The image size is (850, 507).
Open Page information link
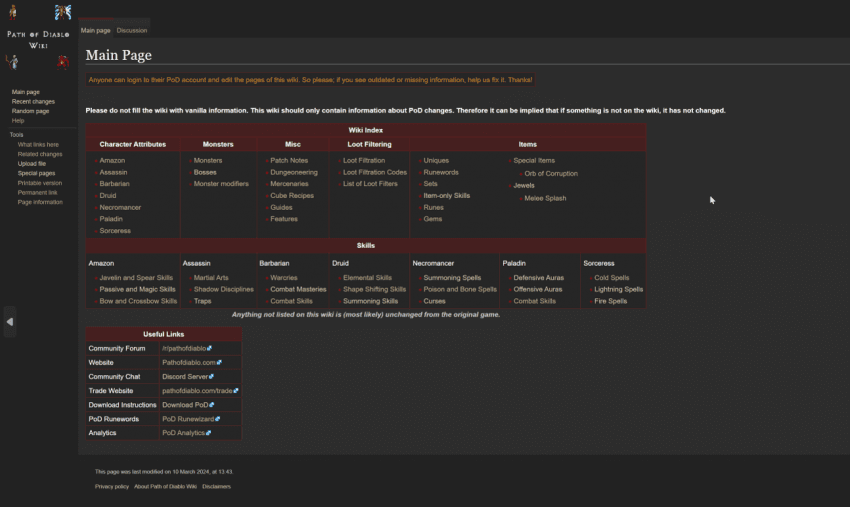(40, 202)
